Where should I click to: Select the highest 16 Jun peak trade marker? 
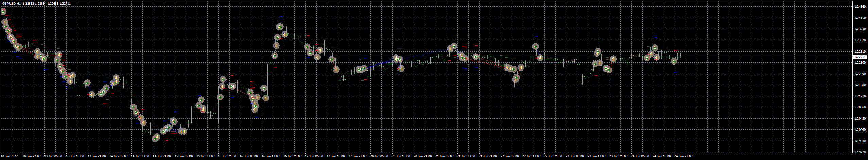pyautogui.click(x=280, y=27)
